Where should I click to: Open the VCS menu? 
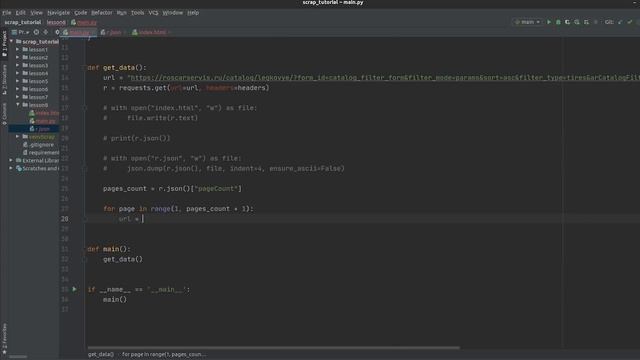tap(153, 13)
